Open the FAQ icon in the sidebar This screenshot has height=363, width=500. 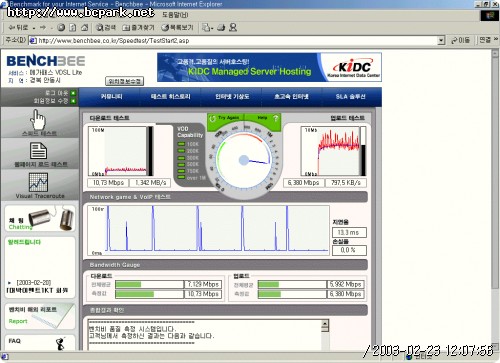pyautogui.click(x=60, y=344)
